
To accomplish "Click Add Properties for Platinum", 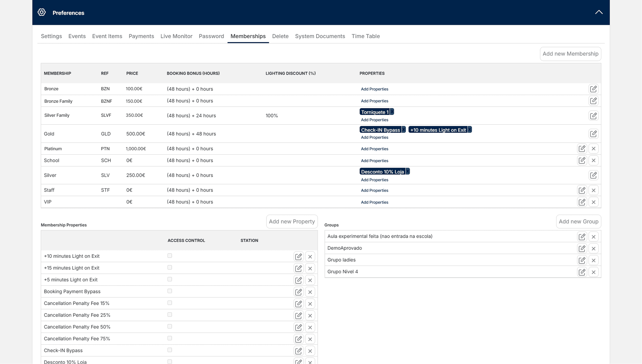I will (x=374, y=149).
